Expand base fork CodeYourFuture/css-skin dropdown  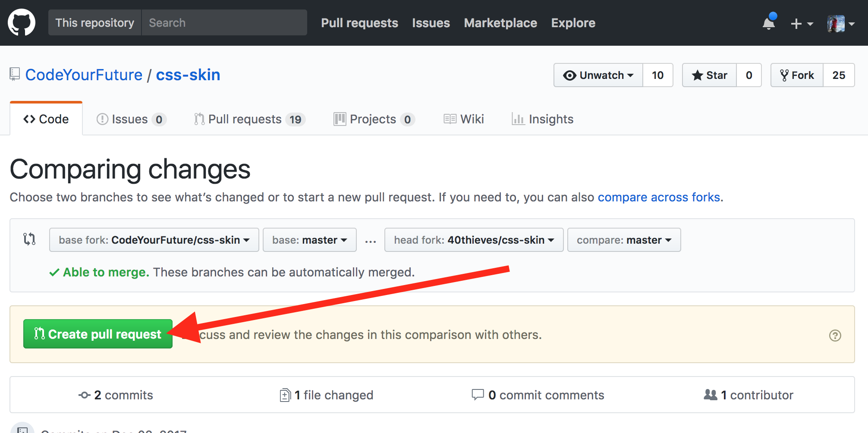(154, 240)
